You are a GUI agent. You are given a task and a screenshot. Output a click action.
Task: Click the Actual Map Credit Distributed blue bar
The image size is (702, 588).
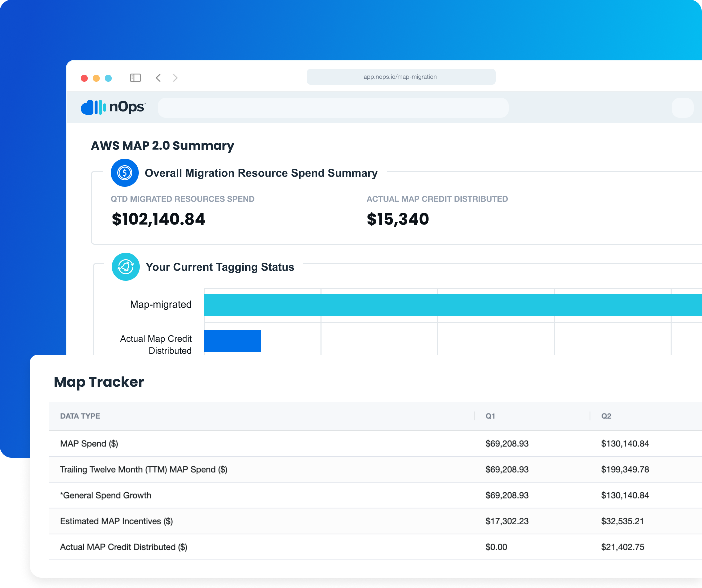[x=232, y=341]
